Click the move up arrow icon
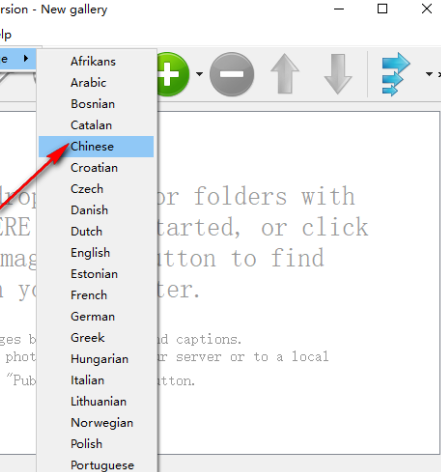 click(x=285, y=74)
